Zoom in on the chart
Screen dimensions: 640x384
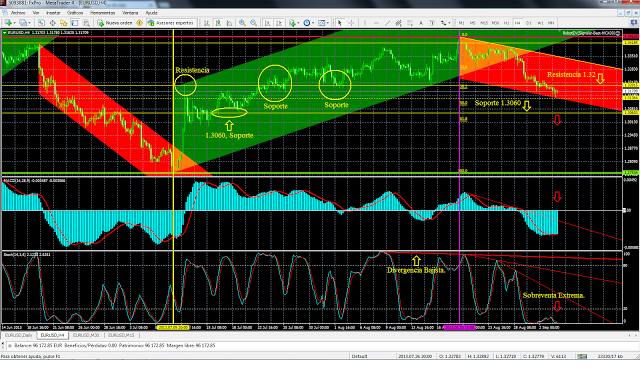click(x=242, y=23)
